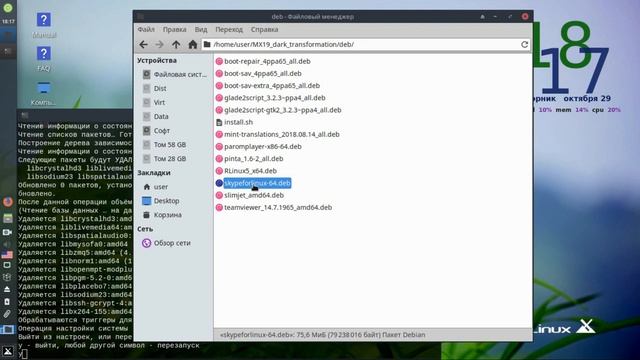Open the user bookmark in the sidebar

[160, 187]
